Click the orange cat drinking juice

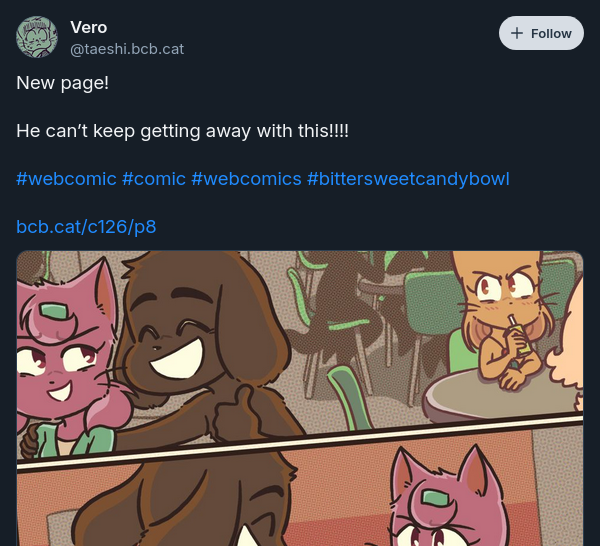tap(505, 318)
